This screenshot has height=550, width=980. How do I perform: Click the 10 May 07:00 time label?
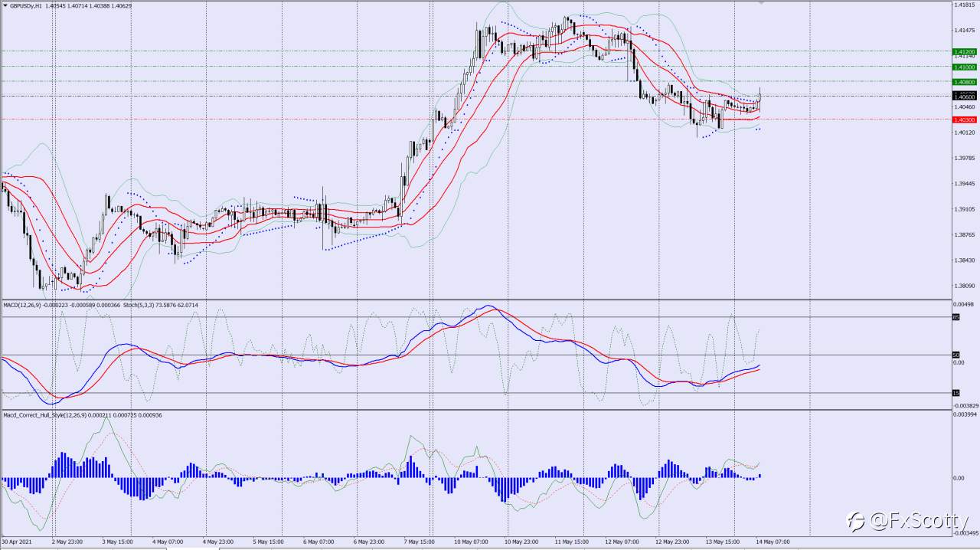click(472, 542)
